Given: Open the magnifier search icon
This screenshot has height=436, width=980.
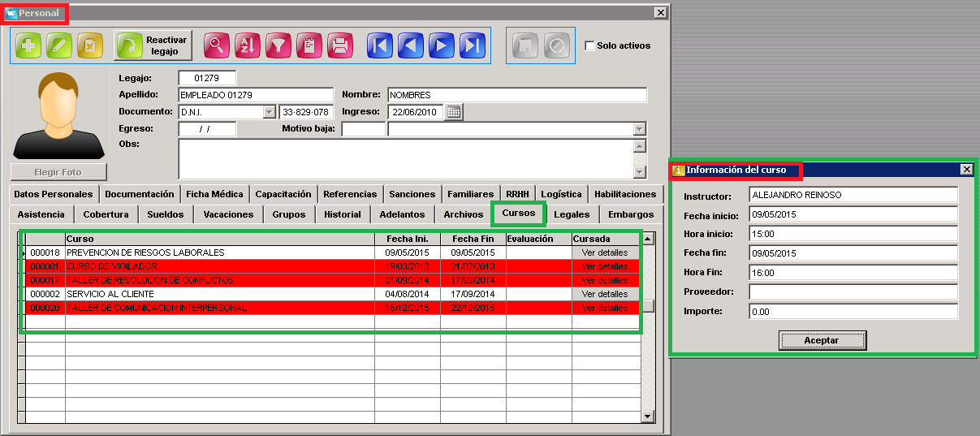Looking at the screenshot, I should tap(217, 45).
